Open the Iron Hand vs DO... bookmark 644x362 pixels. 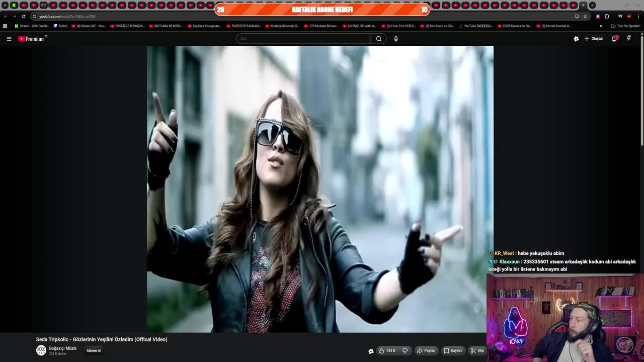point(437,26)
